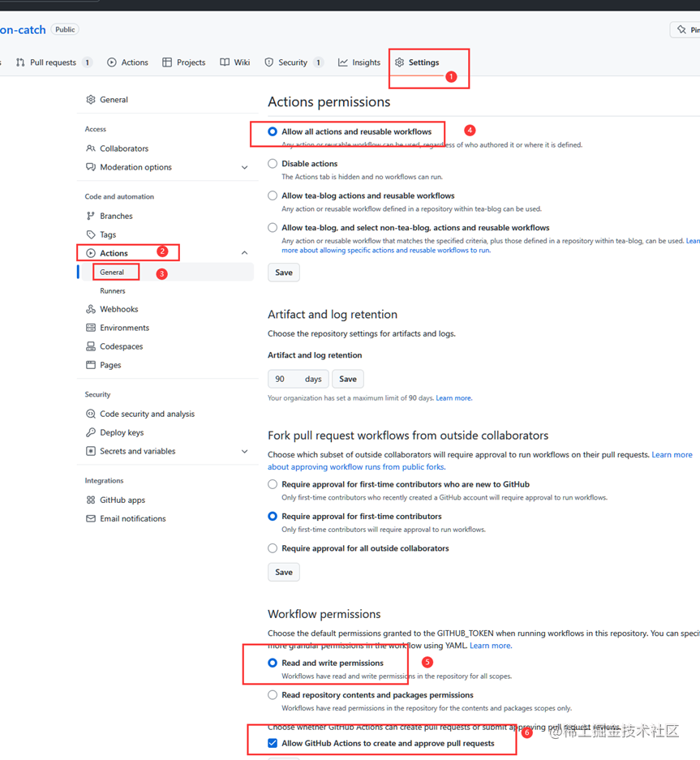The image size is (700, 760).
Task: Select Read repository contents and packages permissions
Action: pyautogui.click(x=273, y=694)
